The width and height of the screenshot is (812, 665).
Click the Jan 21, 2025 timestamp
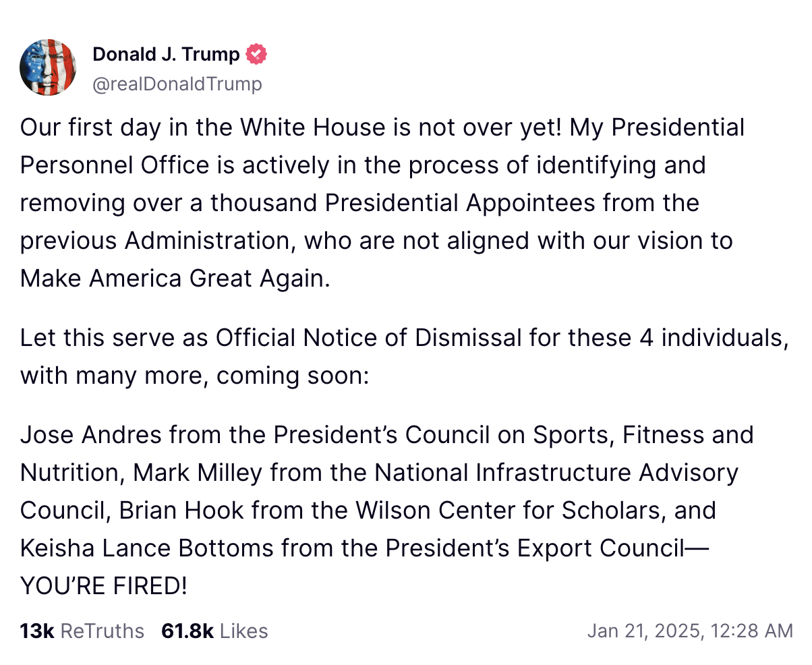click(x=689, y=631)
